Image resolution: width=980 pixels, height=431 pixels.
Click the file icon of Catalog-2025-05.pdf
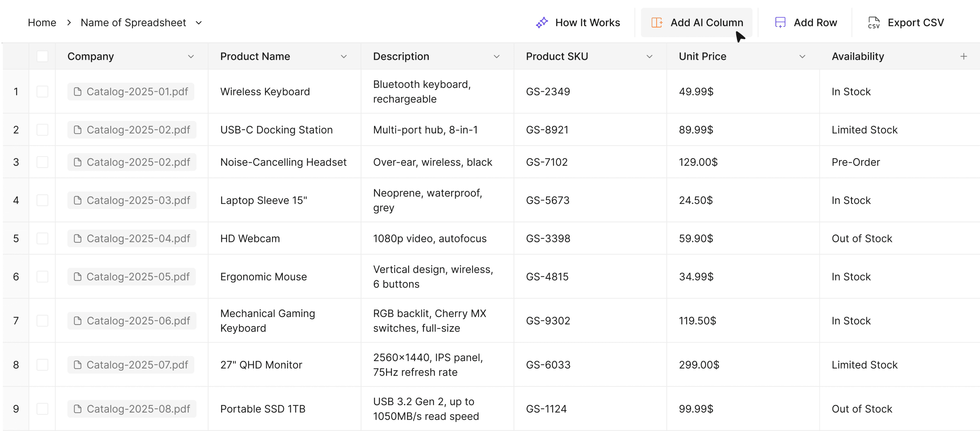[x=78, y=277]
